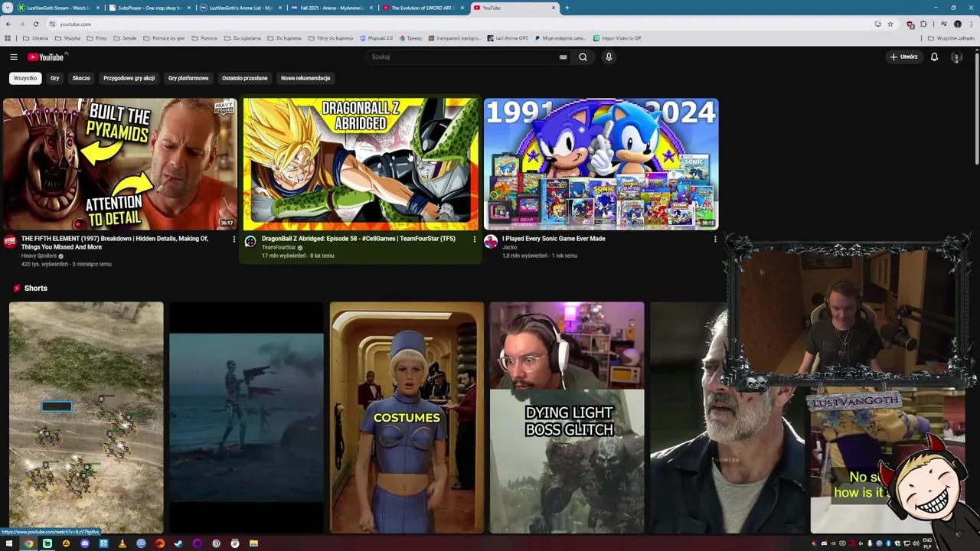Open the Muzyka bookmarks folder
980x551 pixels.
(67, 38)
